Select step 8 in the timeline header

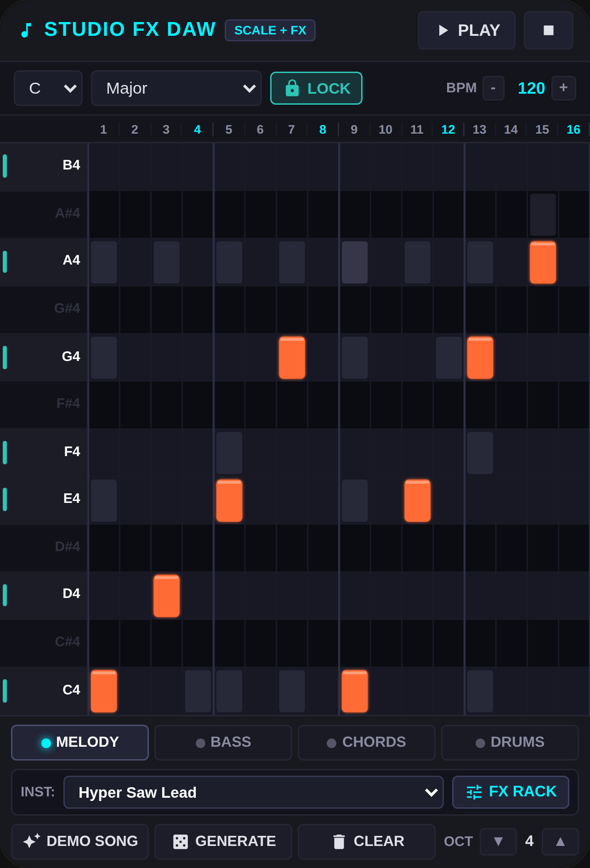(x=323, y=130)
